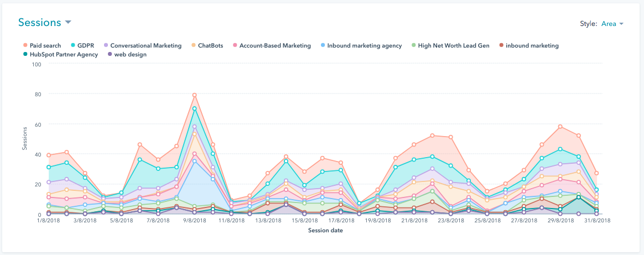Image resolution: width=644 pixels, height=255 pixels.
Task: Select the Paid search point on 29/8/2018
Action: [560, 127]
